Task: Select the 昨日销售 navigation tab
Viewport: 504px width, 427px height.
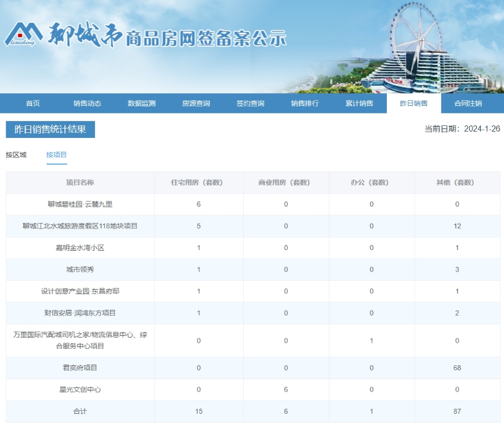Action: pos(413,103)
